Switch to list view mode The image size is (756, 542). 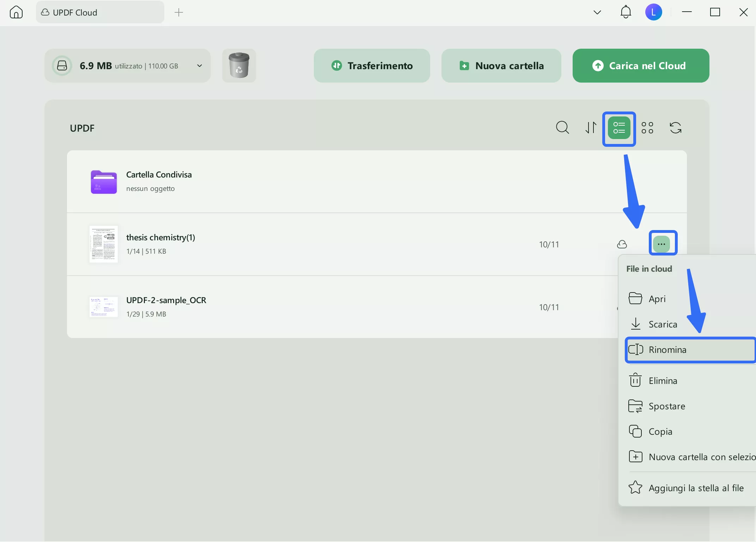click(x=619, y=128)
